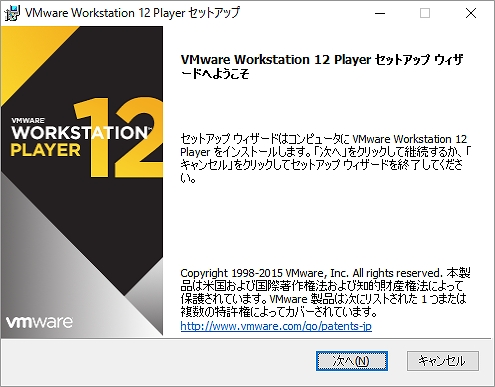Close the VMware setup window

click(x=471, y=13)
